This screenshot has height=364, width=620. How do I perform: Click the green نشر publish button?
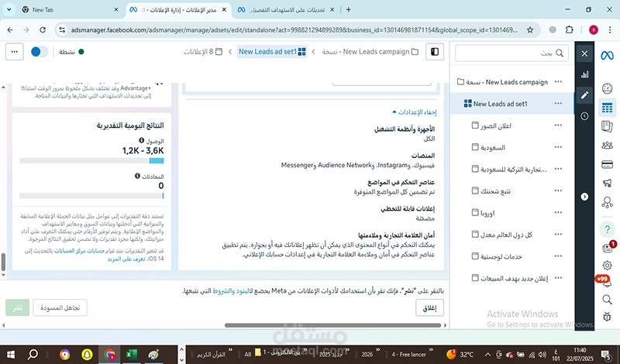pyautogui.click(x=17, y=308)
